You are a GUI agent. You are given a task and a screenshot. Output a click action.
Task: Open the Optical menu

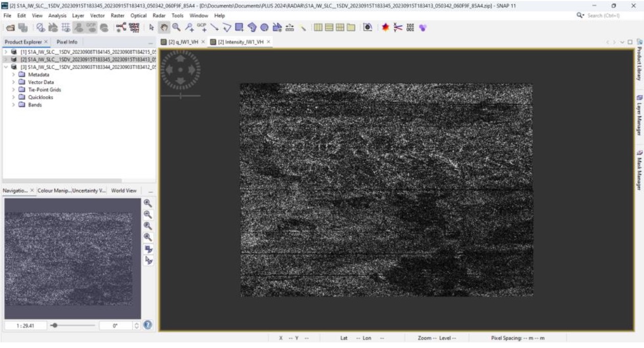coord(138,16)
